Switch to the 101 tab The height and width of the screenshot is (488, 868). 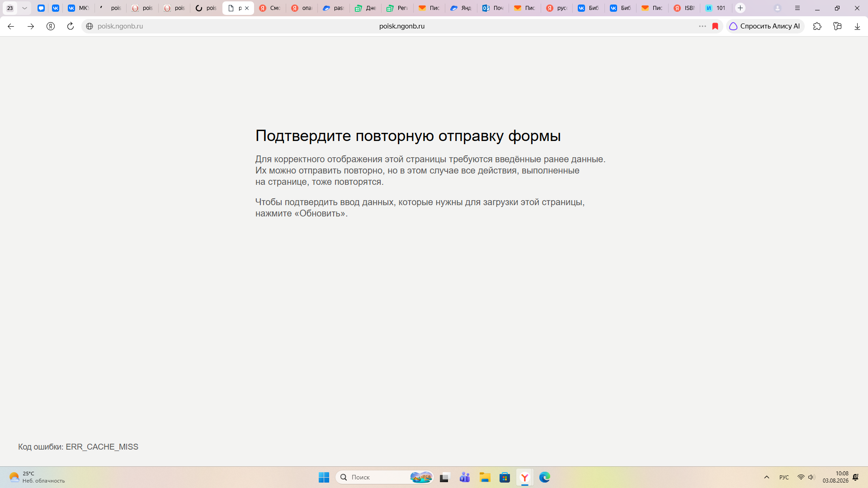[x=716, y=8]
